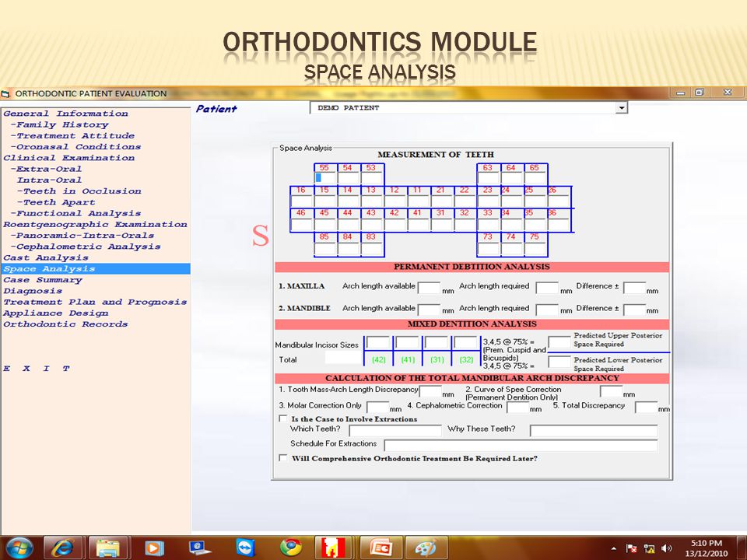Image resolution: width=747 pixels, height=560 pixels.
Task: Open TeamViewer taskbar icon
Action: [246, 548]
